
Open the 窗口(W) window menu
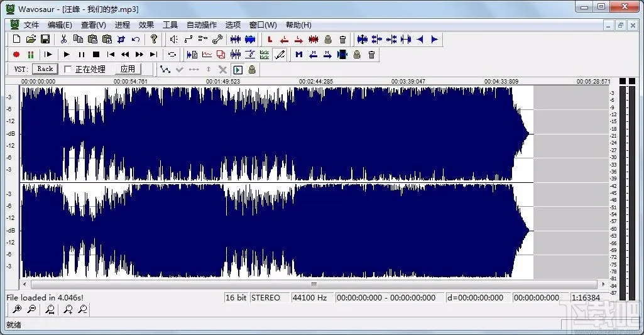263,25
